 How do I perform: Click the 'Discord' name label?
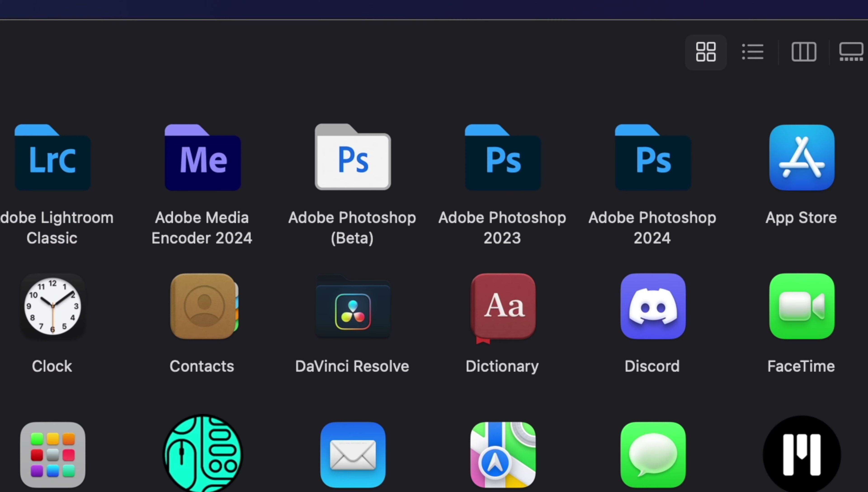click(652, 366)
